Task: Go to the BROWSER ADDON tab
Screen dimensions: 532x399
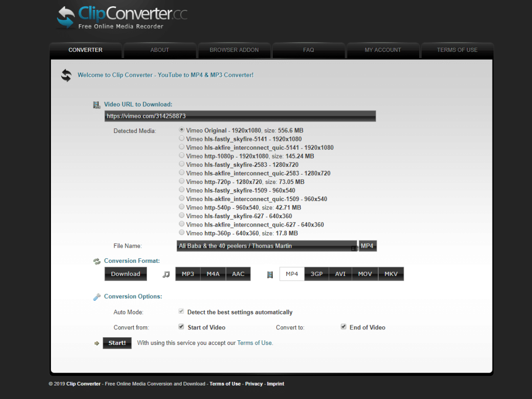Action: (234, 50)
